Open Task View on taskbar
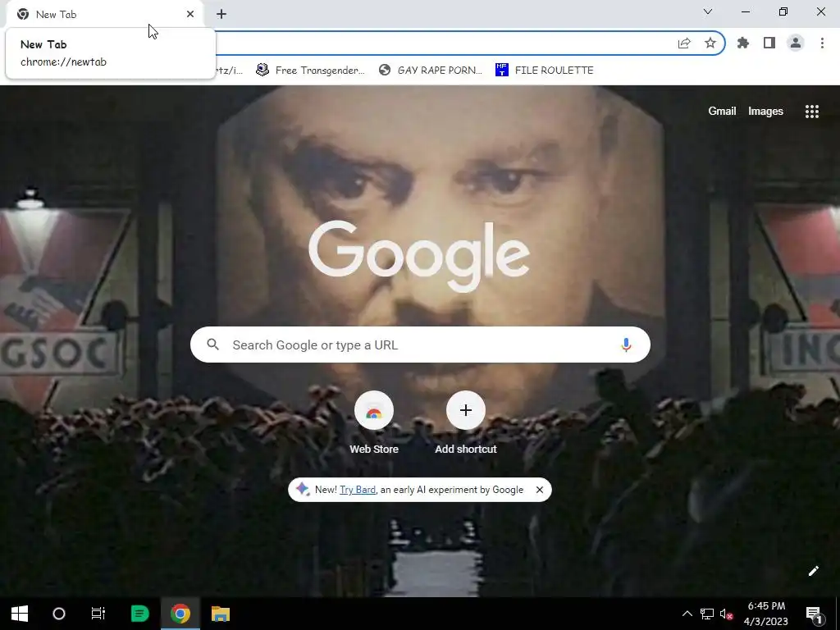The width and height of the screenshot is (840, 630). pyautogui.click(x=98, y=614)
